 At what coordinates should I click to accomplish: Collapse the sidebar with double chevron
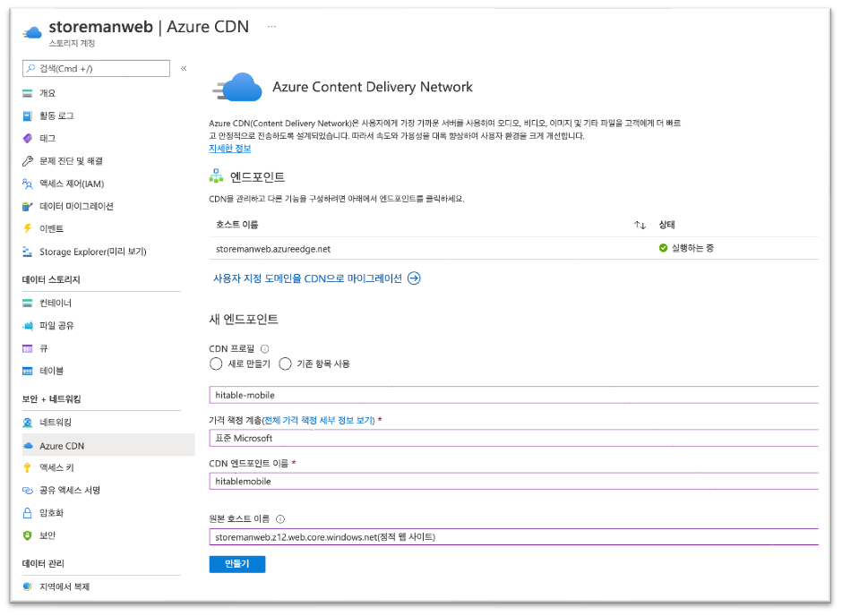(x=184, y=69)
